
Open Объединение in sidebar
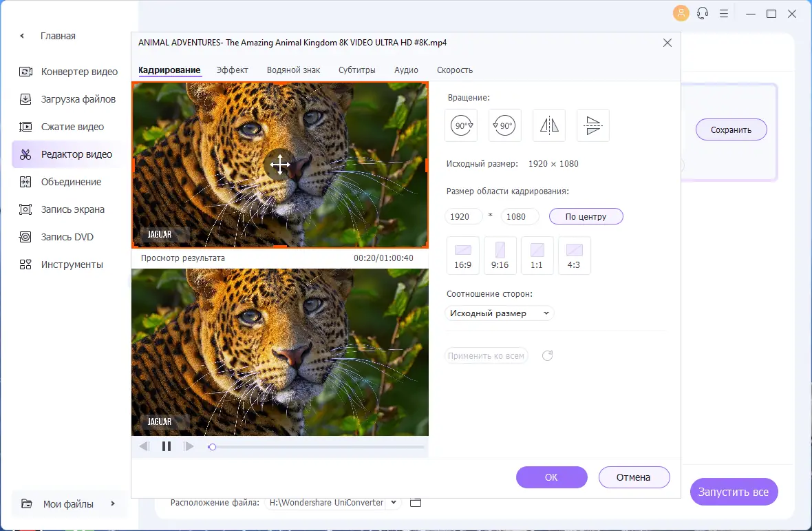tap(68, 182)
